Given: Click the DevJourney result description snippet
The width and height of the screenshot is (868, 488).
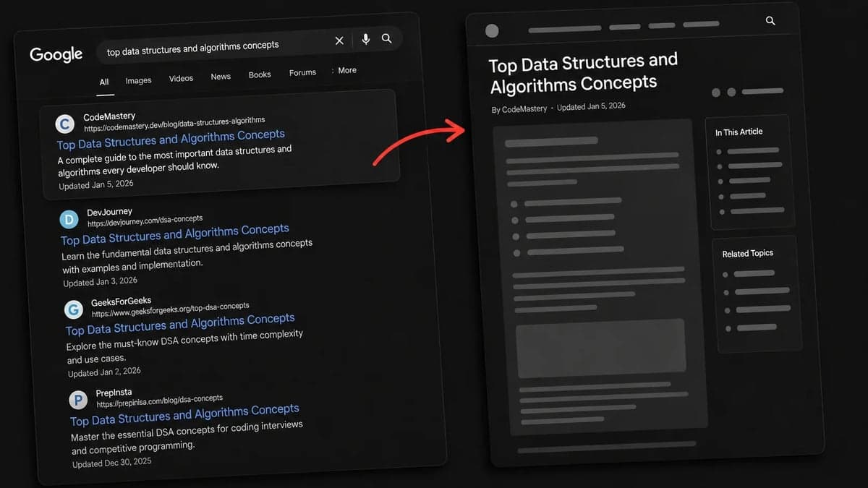Looking at the screenshot, I should coord(187,254).
